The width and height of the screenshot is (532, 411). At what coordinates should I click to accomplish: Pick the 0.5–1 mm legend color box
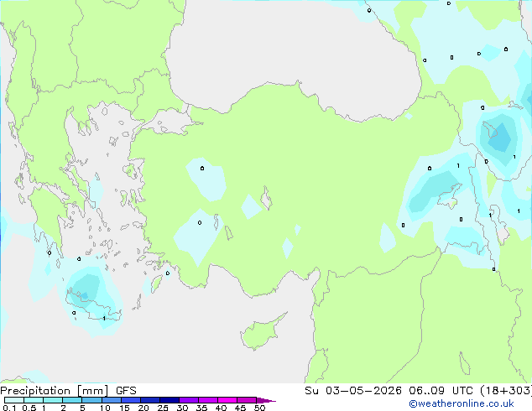[34, 400]
